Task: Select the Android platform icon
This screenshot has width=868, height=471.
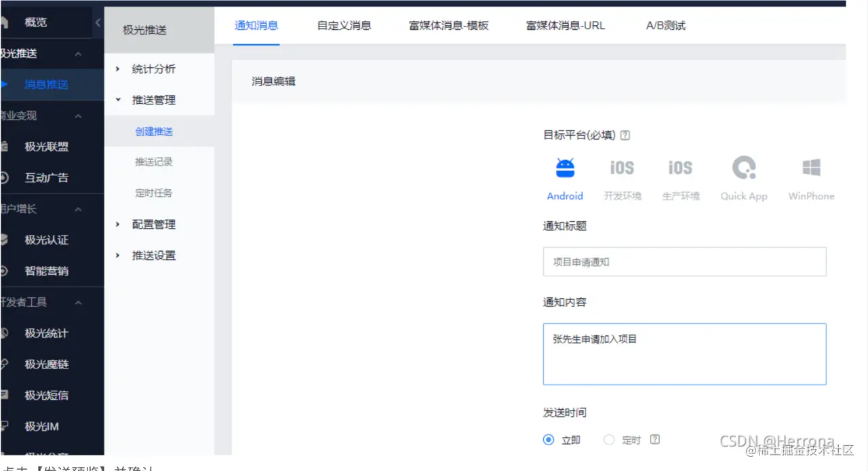Action: tap(565, 176)
